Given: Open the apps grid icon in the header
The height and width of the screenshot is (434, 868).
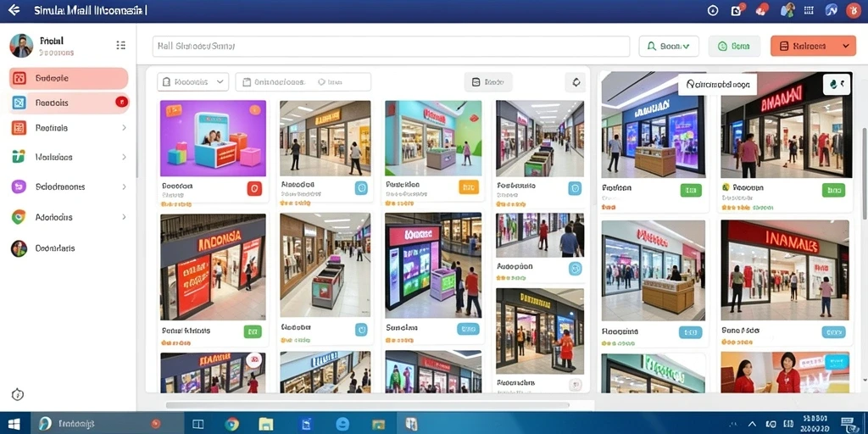Looking at the screenshot, I should (x=809, y=10).
